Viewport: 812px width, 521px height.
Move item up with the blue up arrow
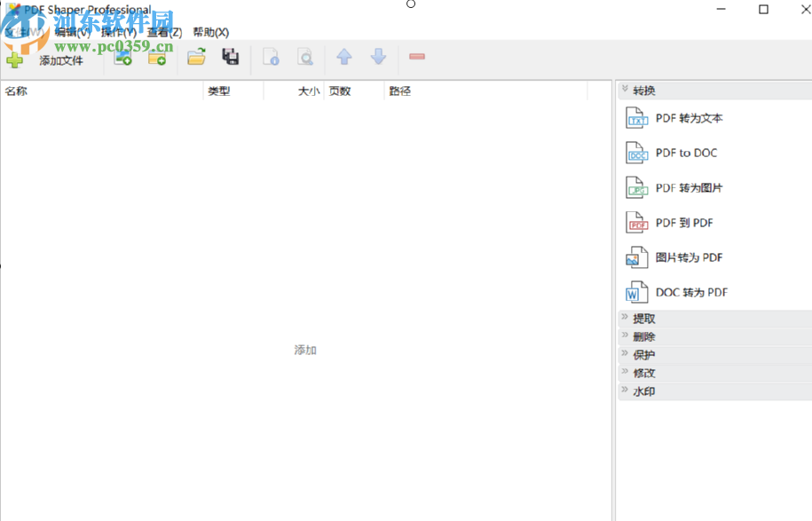[344, 57]
